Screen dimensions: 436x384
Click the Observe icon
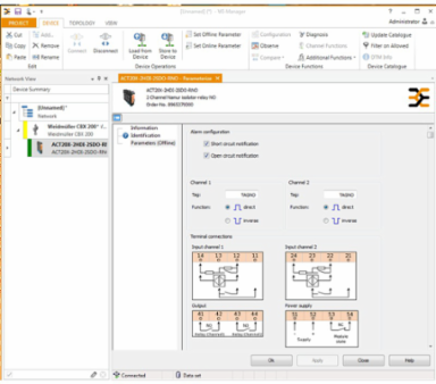(x=255, y=46)
